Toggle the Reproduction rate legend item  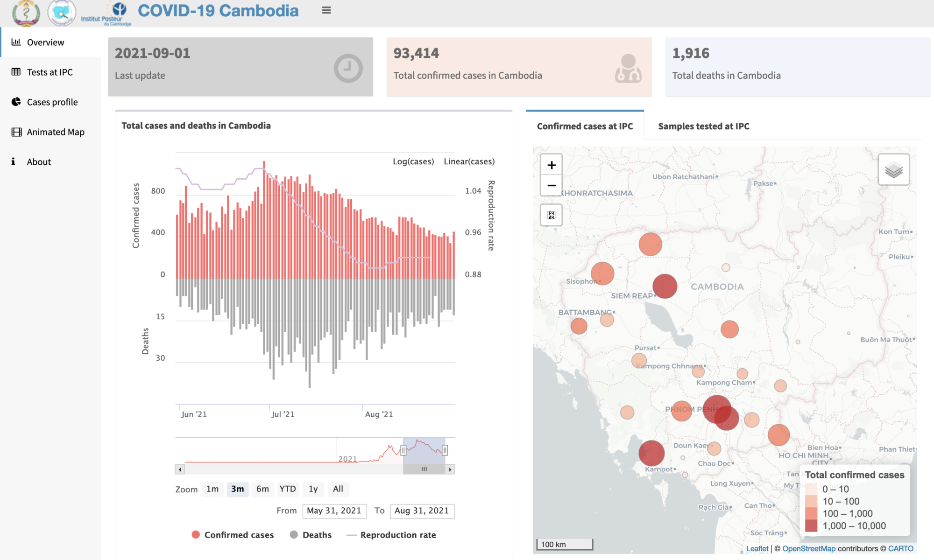click(391, 535)
